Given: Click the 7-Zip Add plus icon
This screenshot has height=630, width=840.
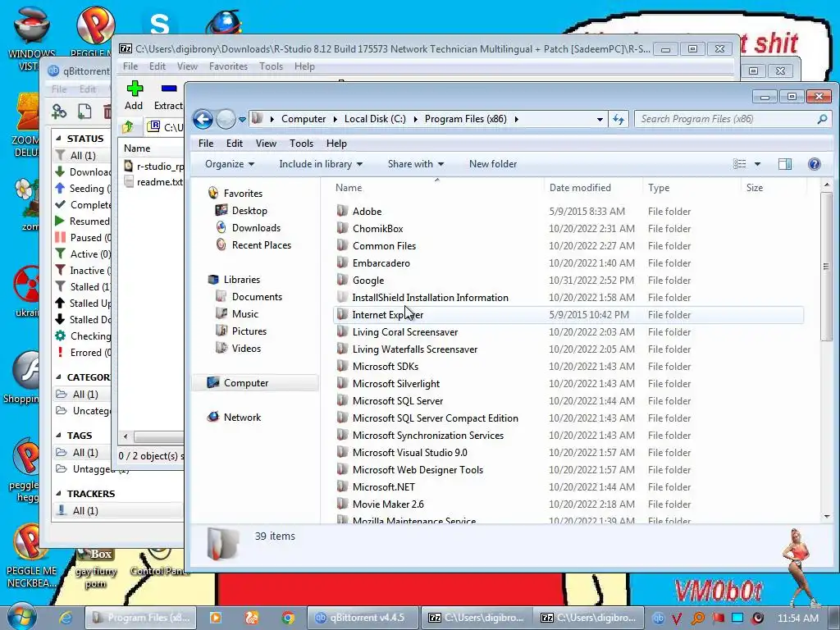Looking at the screenshot, I should click(135, 89).
